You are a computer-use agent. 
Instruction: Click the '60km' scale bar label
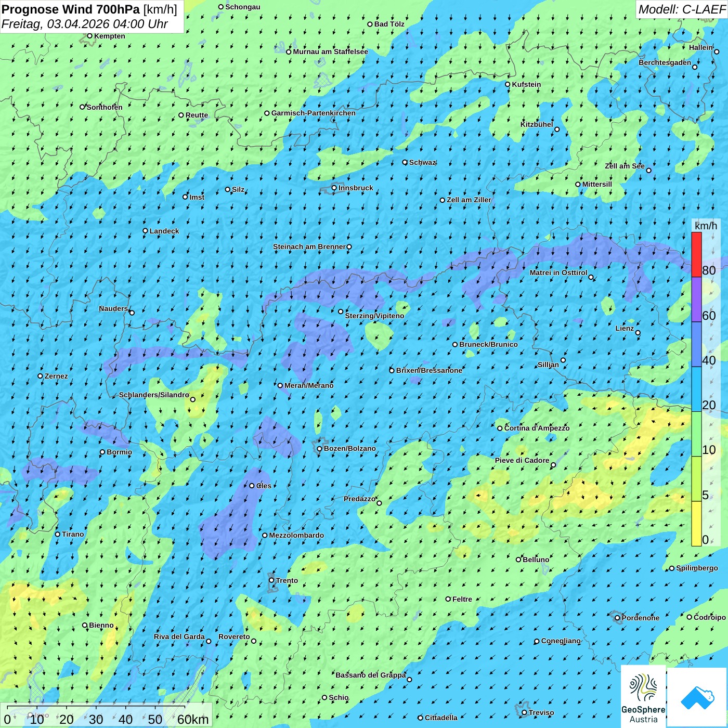193,719
